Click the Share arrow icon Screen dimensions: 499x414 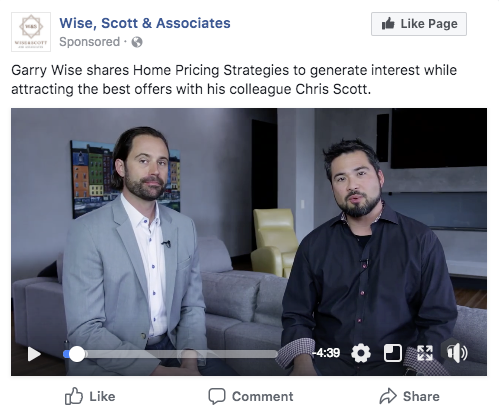(x=388, y=396)
